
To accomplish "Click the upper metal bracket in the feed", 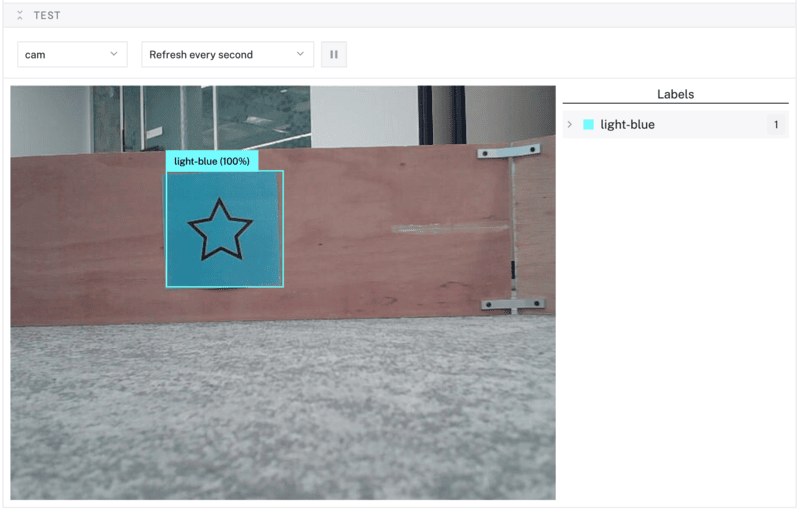I will pos(508,152).
